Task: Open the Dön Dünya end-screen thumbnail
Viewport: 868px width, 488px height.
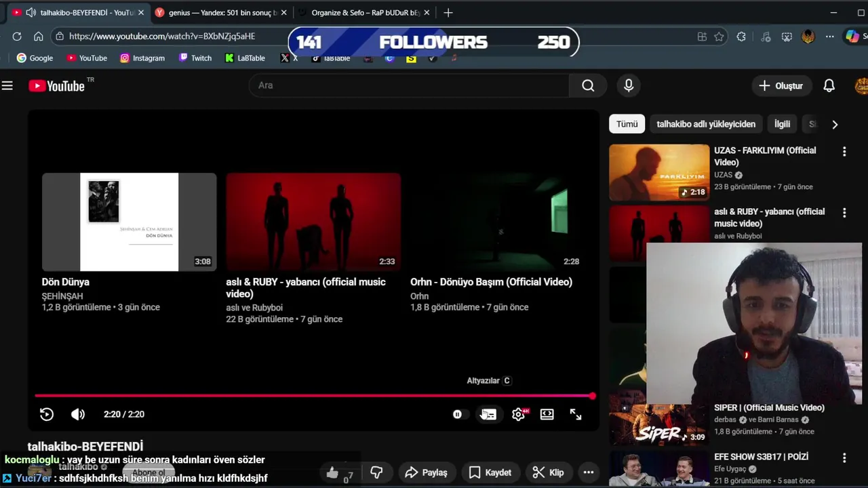Action: [129, 222]
